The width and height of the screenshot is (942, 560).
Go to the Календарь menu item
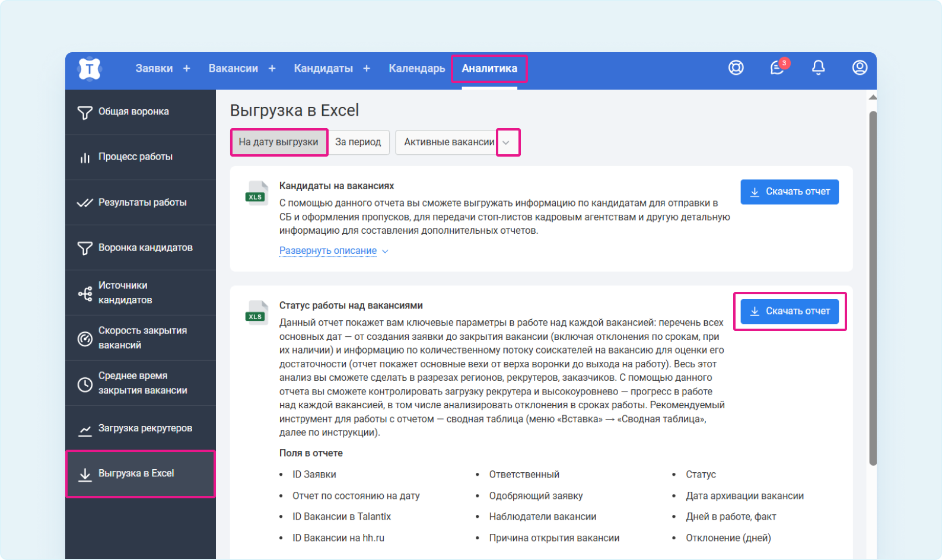coord(416,69)
